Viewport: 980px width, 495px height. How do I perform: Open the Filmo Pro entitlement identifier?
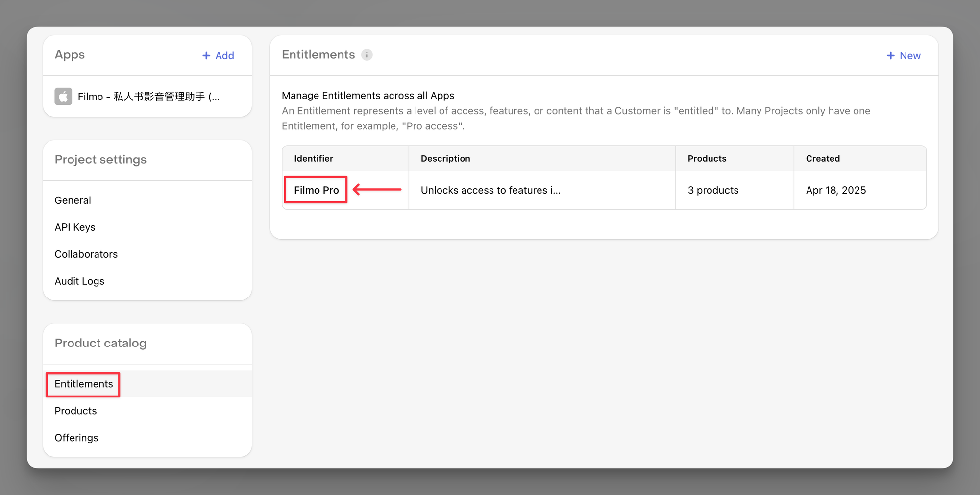[316, 190]
